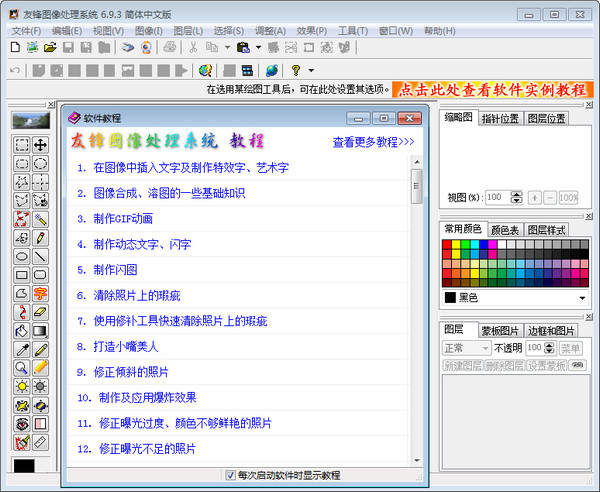Open the black color name dropdown
Screen dimensions: 600x492
click(582, 297)
